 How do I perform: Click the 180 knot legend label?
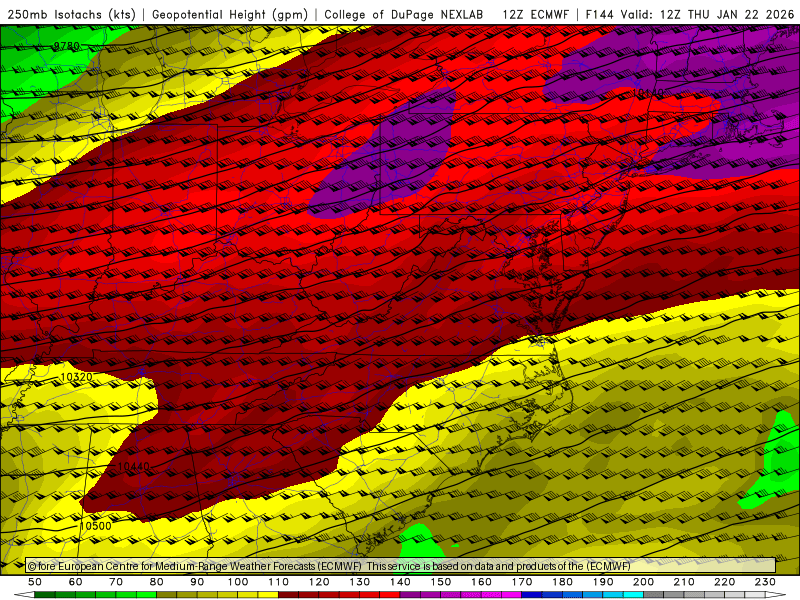tap(562, 582)
